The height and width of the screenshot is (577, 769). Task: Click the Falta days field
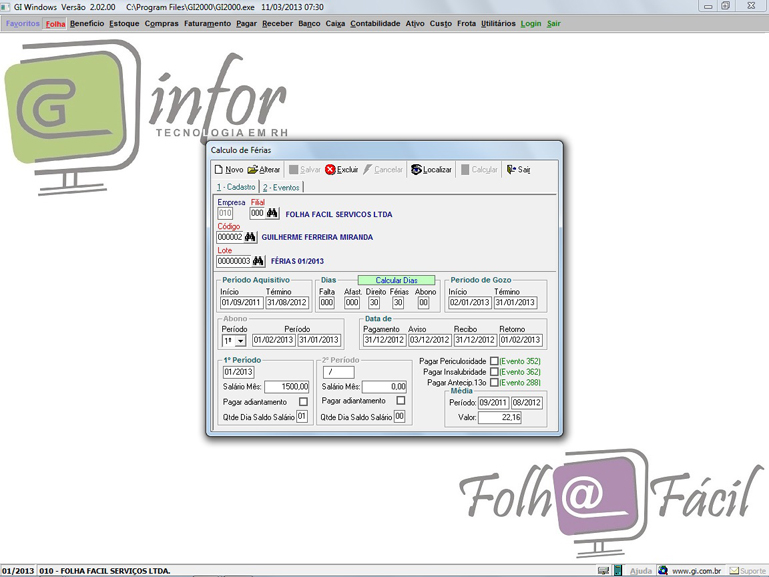pyautogui.click(x=327, y=302)
